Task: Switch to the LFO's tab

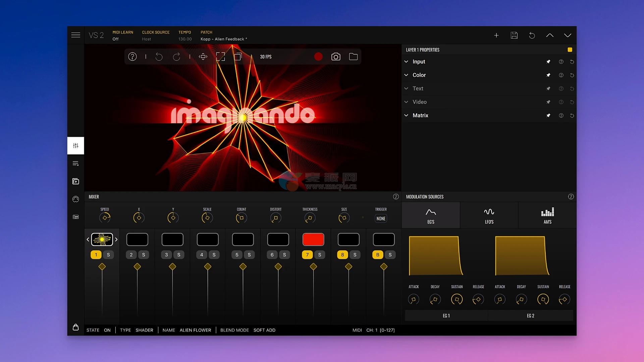Action: click(489, 216)
